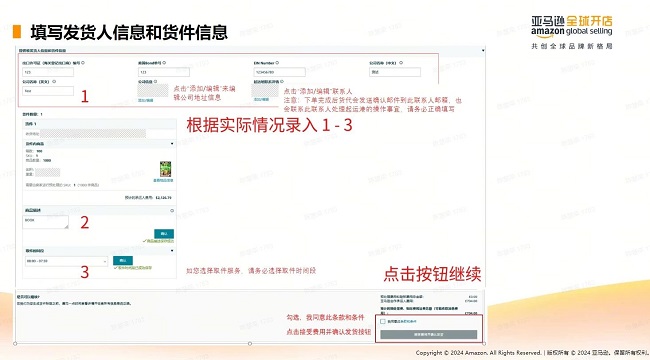Click info icon beside export license number label
This screenshot has width=650, height=360.
click(83, 63)
